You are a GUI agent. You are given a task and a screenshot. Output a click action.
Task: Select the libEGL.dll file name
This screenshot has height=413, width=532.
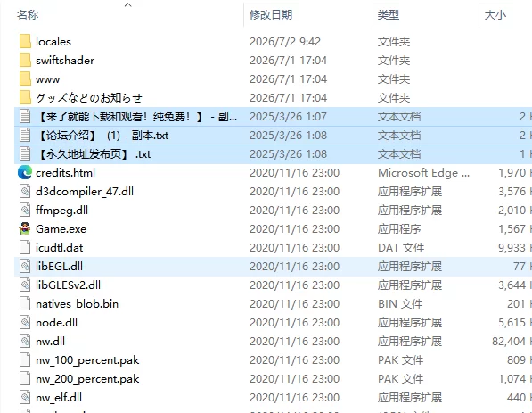(59, 267)
